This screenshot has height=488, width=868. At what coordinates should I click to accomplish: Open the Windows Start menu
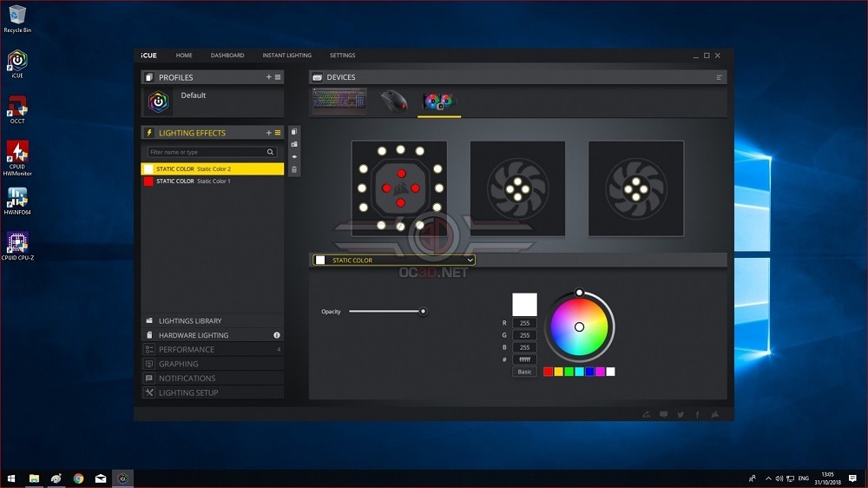[11, 478]
